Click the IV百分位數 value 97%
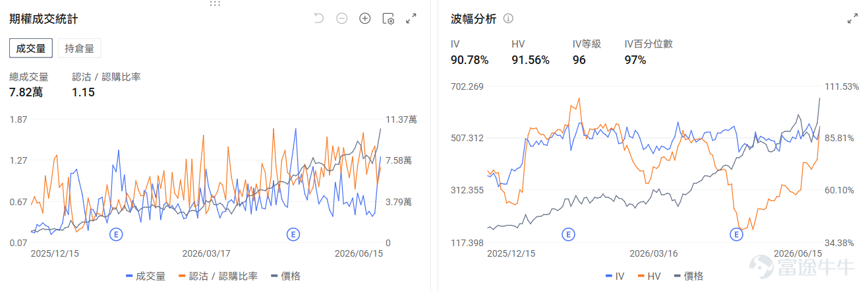The height and width of the screenshot is (291, 868). tap(635, 60)
